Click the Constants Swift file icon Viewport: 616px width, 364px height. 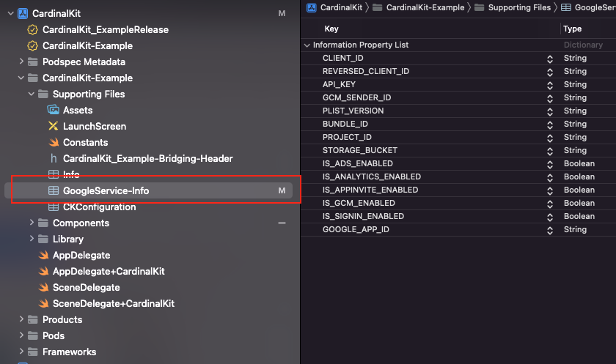[x=54, y=142]
